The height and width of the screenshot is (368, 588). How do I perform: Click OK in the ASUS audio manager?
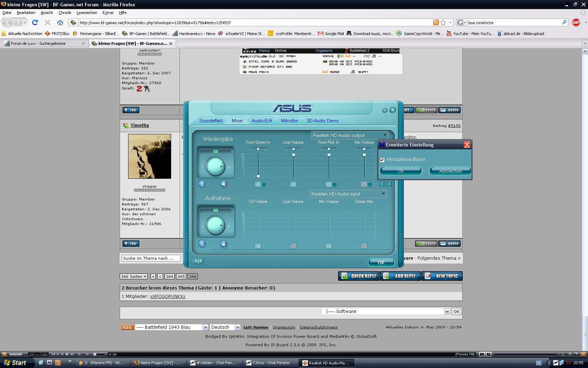coord(381,263)
